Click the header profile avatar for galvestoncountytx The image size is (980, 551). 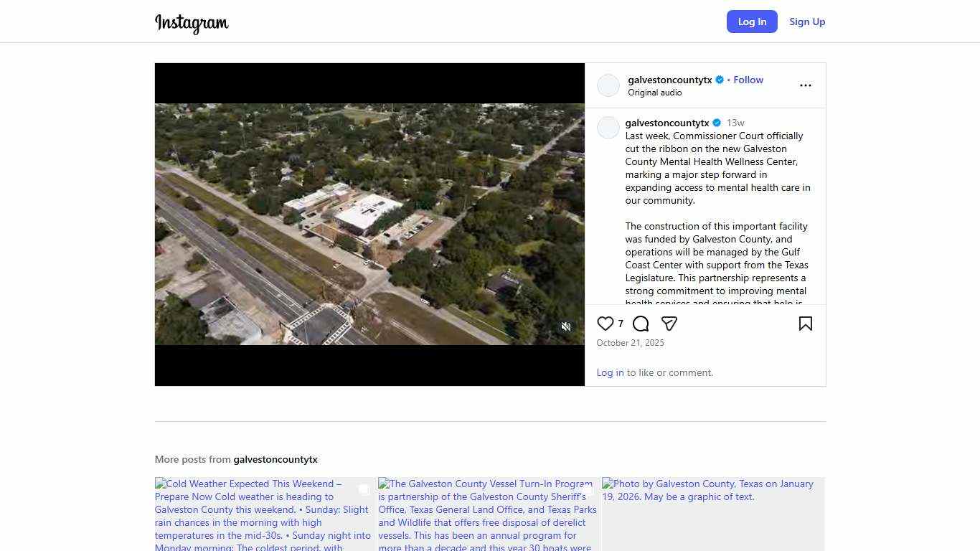click(608, 85)
